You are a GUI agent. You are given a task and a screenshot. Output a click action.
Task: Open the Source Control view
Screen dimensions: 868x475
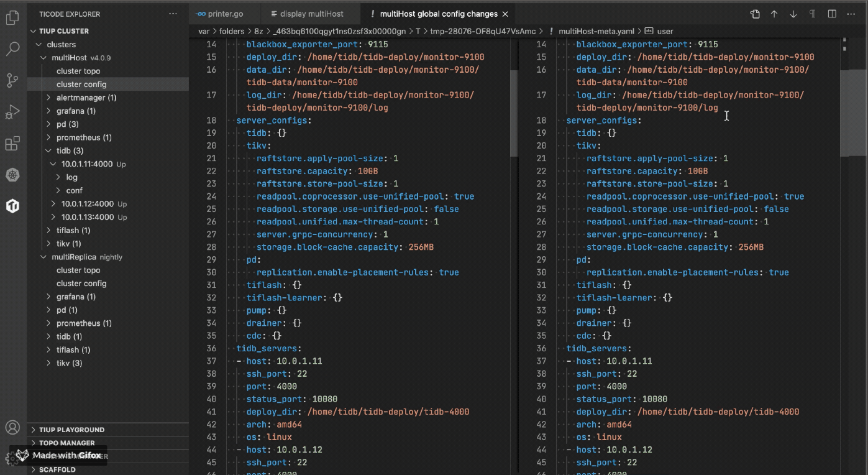[x=12, y=80]
